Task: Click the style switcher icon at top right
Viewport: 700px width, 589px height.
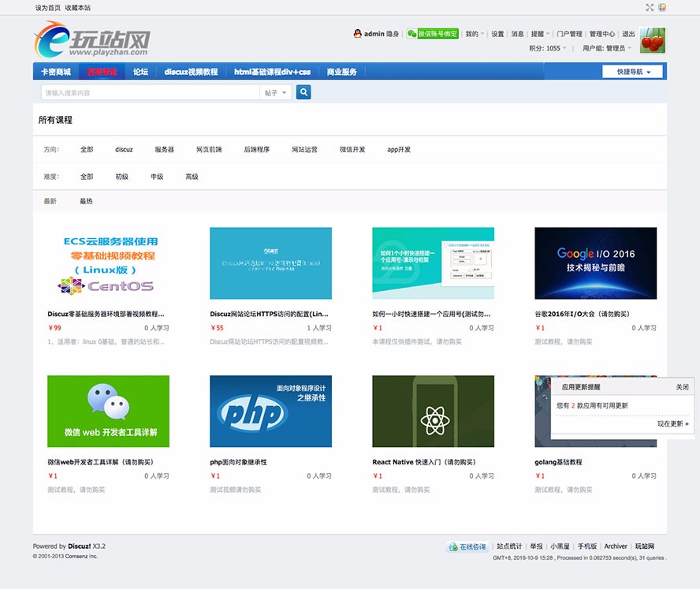Action: 662,7
